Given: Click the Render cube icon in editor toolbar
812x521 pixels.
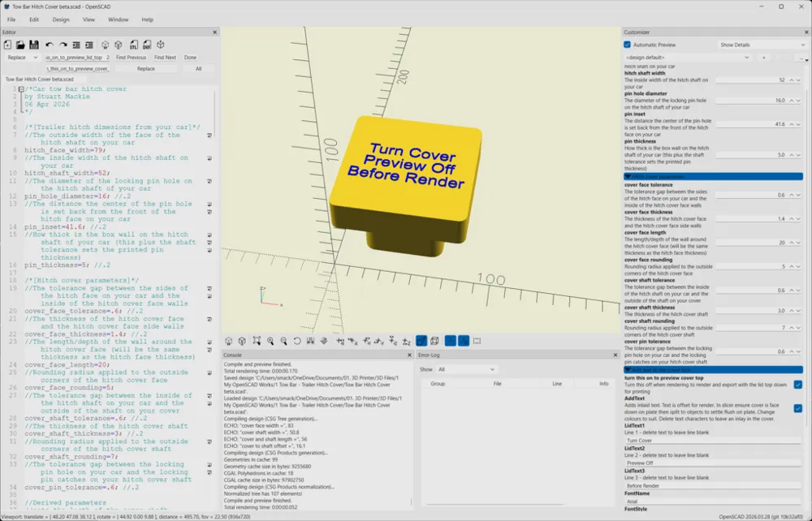Looking at the screenshot, I should [118, 45].
